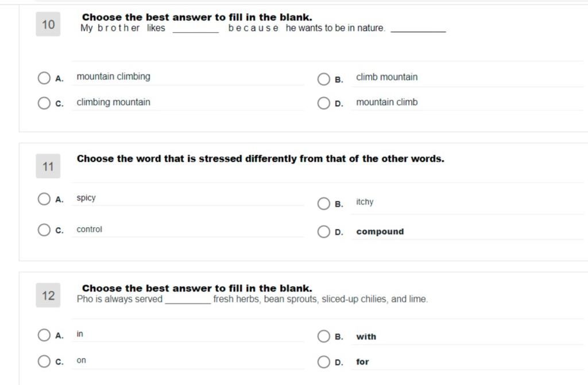Click question number 10 badge
Viewport: 588px width, 385px height.
tap(48, 24)
